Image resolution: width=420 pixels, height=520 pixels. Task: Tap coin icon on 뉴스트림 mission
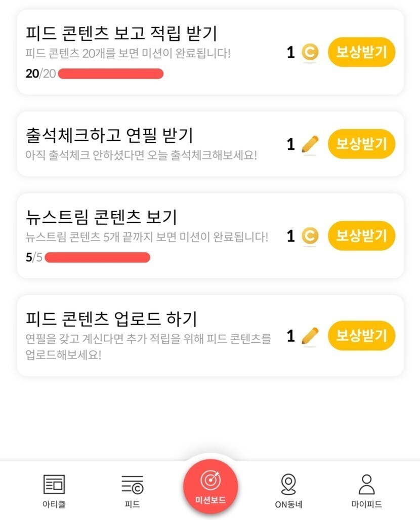(310, 236)
